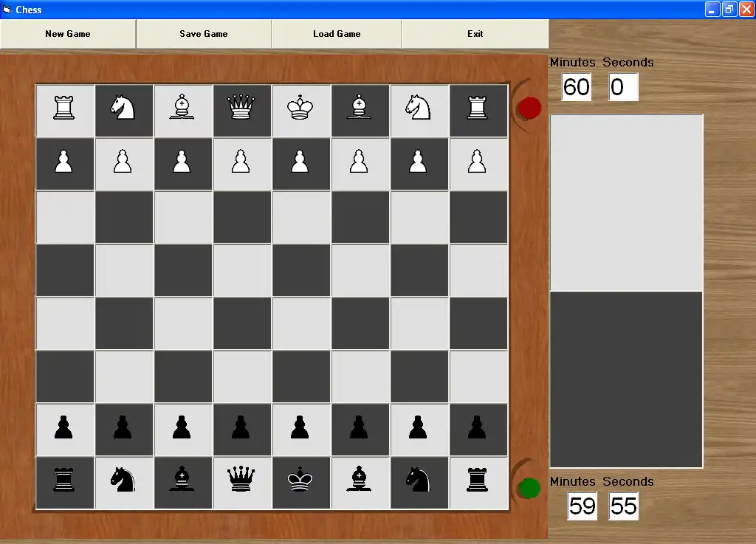Pick the black pawn in the rightmost column
This screenshot has height=544, width=756.
tap(478, 427)
